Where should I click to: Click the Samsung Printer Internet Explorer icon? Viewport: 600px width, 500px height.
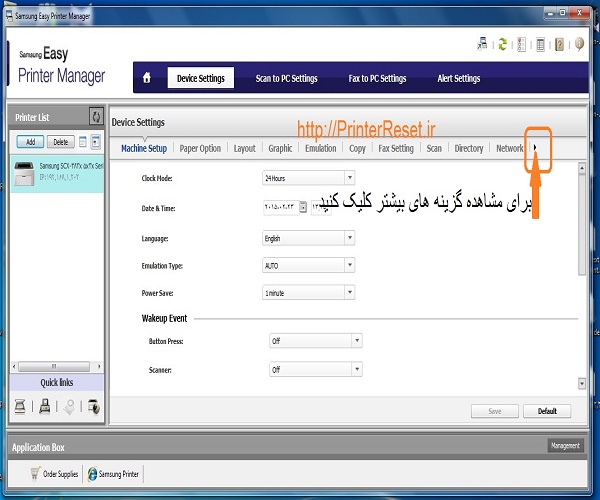click(x=92, y=474)
